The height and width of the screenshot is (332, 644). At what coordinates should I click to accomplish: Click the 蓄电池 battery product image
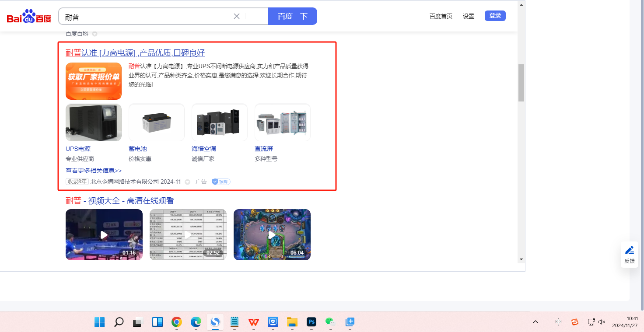click(157, 122)
